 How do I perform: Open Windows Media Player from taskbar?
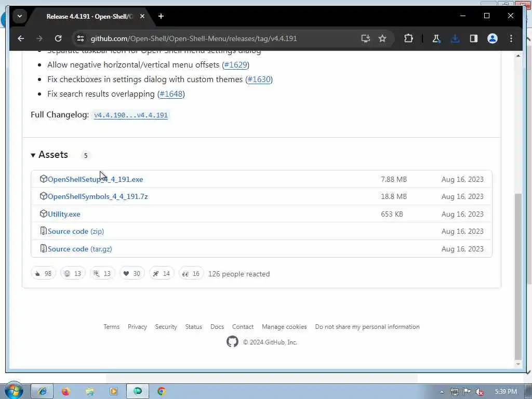tap(114, 392)
